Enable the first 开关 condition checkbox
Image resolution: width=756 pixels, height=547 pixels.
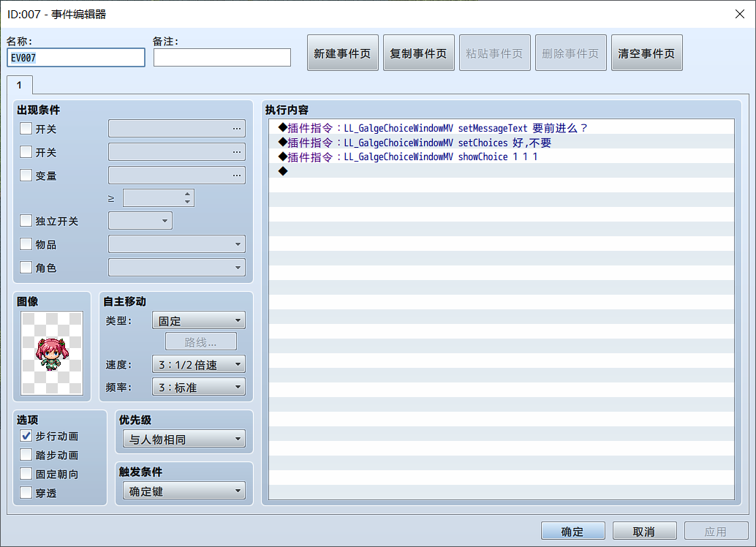pos(26,128)
